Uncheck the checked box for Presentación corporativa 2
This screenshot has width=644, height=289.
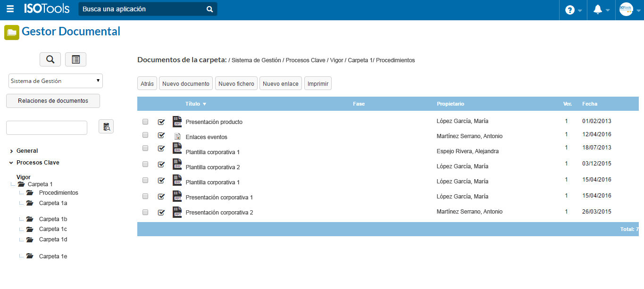tap(161, 212)
